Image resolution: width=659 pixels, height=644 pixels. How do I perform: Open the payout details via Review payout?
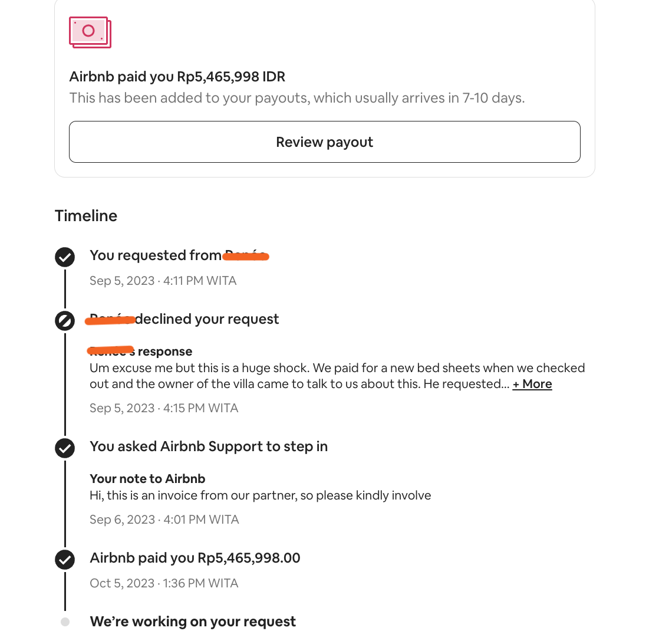(324, 142)
